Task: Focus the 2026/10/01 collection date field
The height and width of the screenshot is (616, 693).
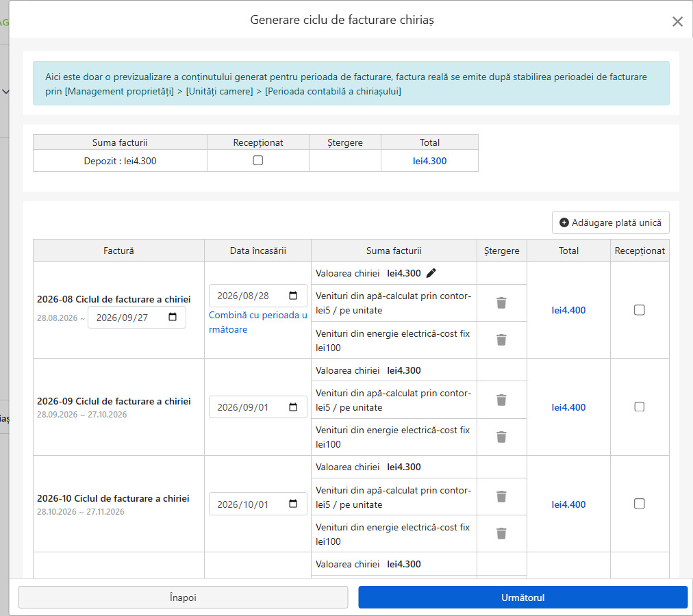Action: 257,504
